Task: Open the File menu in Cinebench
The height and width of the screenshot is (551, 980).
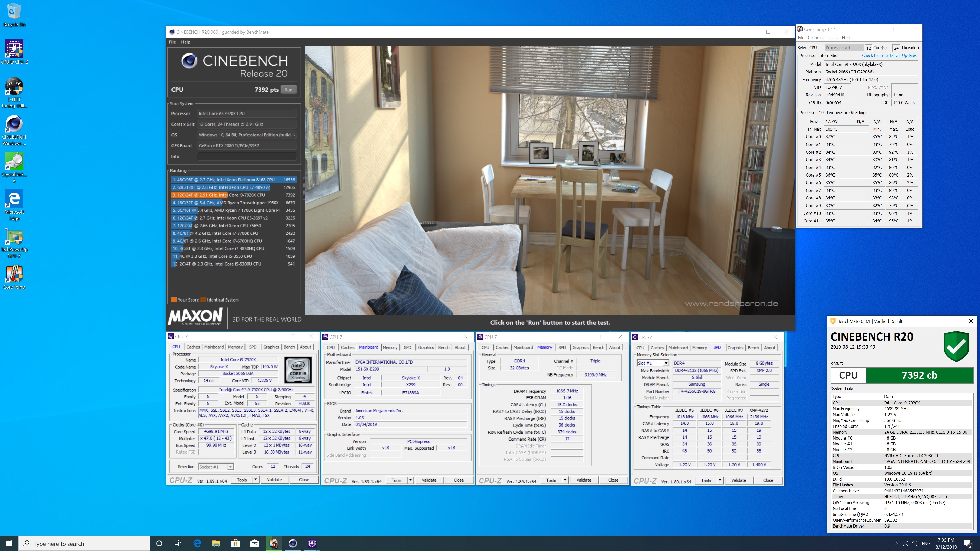Action: click(172, 42)
